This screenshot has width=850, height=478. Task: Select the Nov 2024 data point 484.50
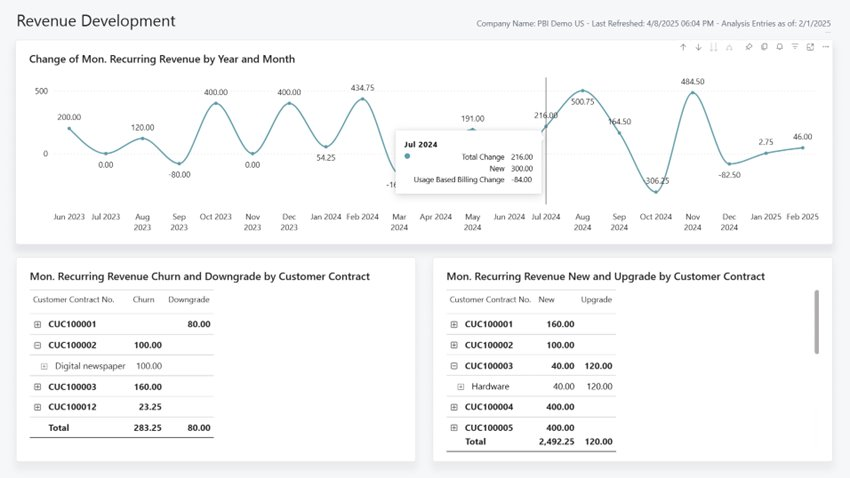tap(693, 93)
